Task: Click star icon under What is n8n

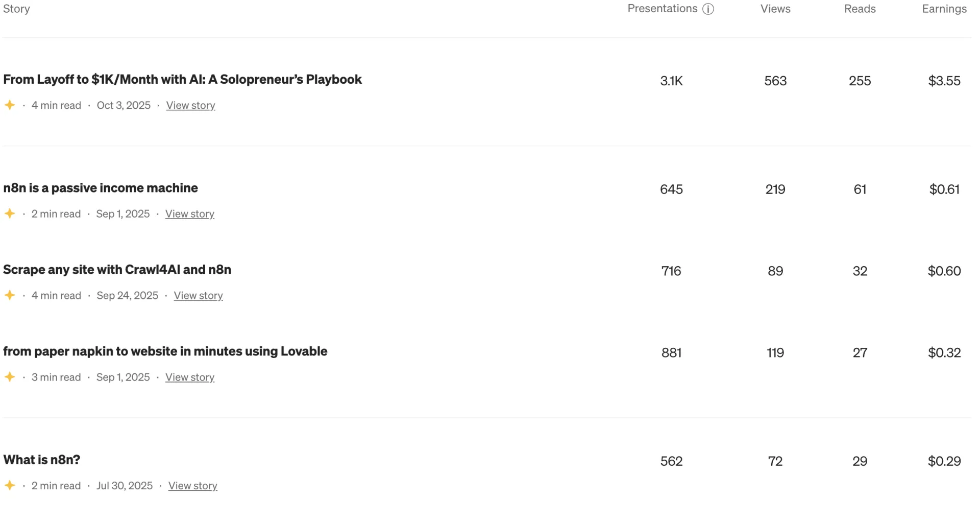Action: coord(10,485)
